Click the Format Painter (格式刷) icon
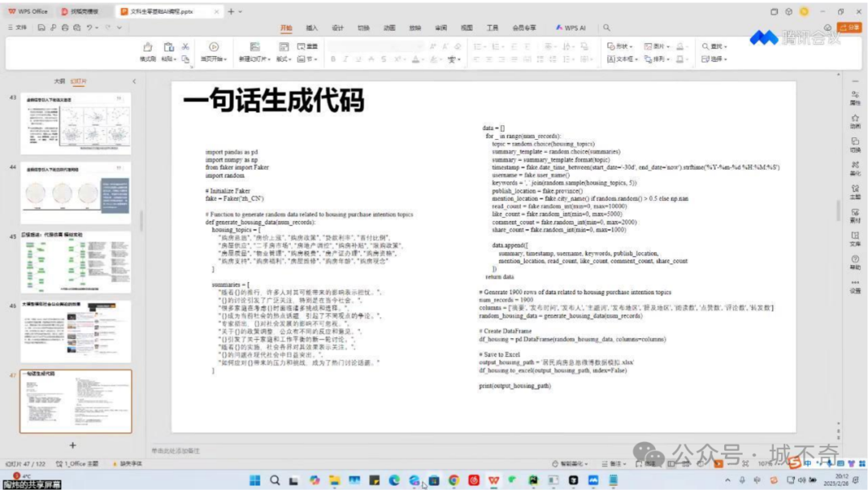 coord(147,47)
